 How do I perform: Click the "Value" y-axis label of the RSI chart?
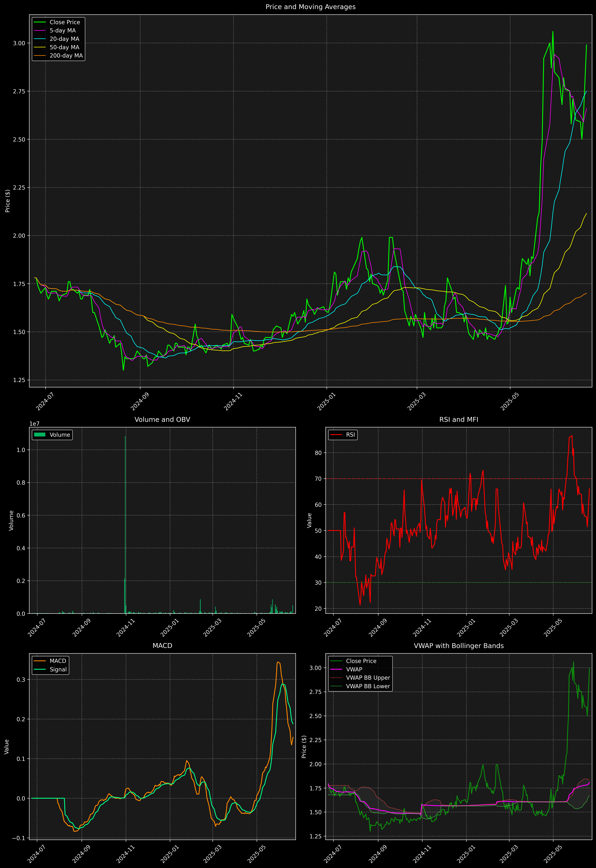pos(309,520)
